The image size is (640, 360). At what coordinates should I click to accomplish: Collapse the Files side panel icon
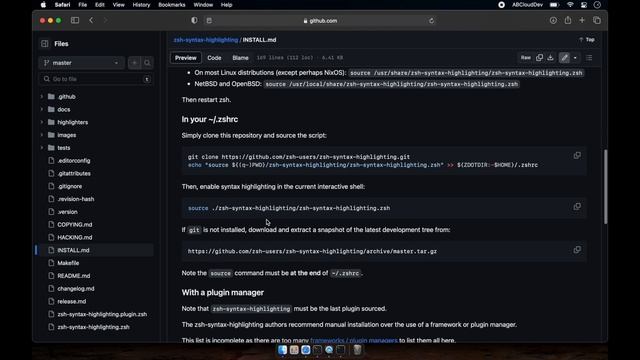pyautogui.click(x=44, y=44)
